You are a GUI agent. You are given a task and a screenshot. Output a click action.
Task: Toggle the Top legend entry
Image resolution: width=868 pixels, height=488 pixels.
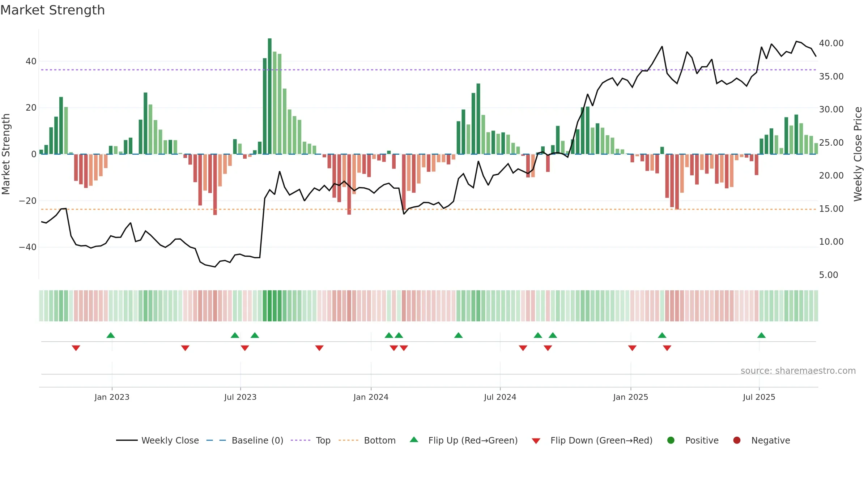tap(311, 440)
